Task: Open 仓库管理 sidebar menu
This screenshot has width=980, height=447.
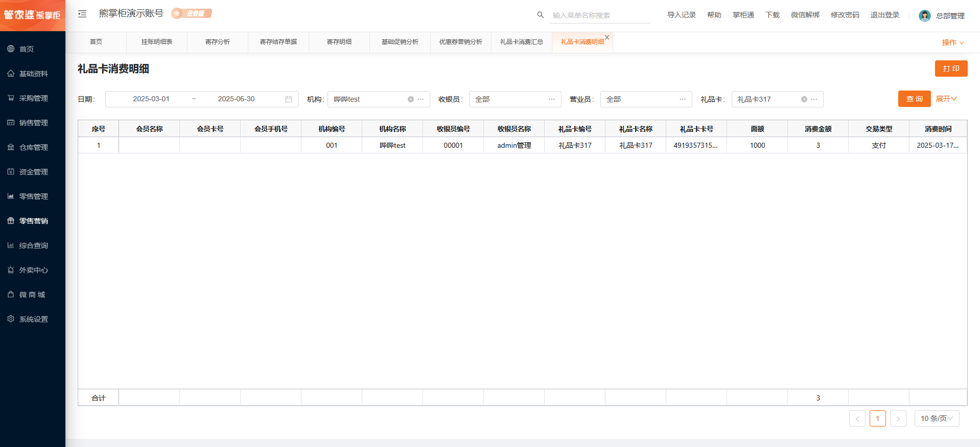Action: [33, 147]
